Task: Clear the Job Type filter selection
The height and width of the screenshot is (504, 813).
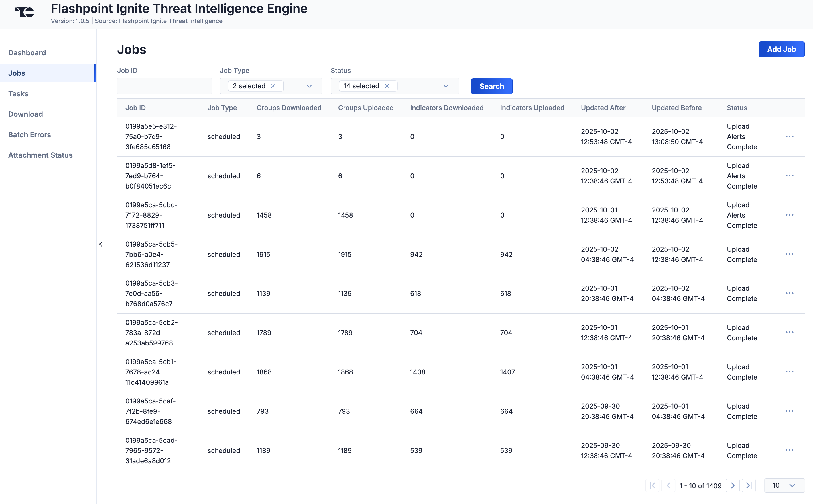Action: (274, 86)
